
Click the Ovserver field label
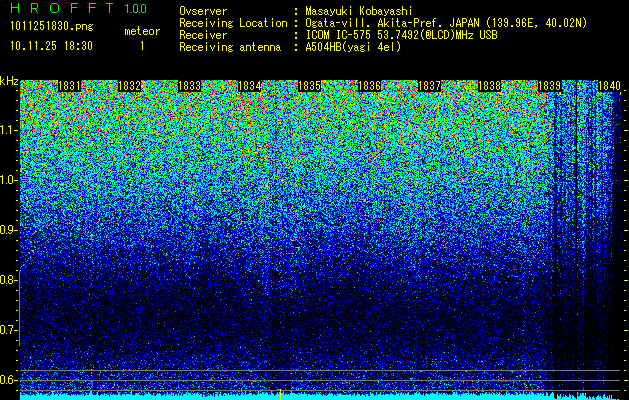pos(203,12)
